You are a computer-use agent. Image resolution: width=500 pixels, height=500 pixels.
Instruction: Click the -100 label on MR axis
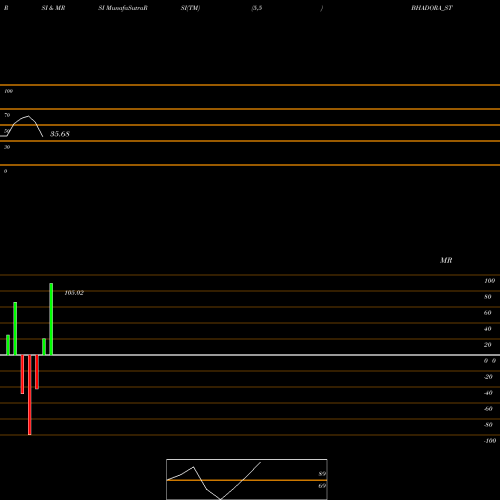click(490, 441)
